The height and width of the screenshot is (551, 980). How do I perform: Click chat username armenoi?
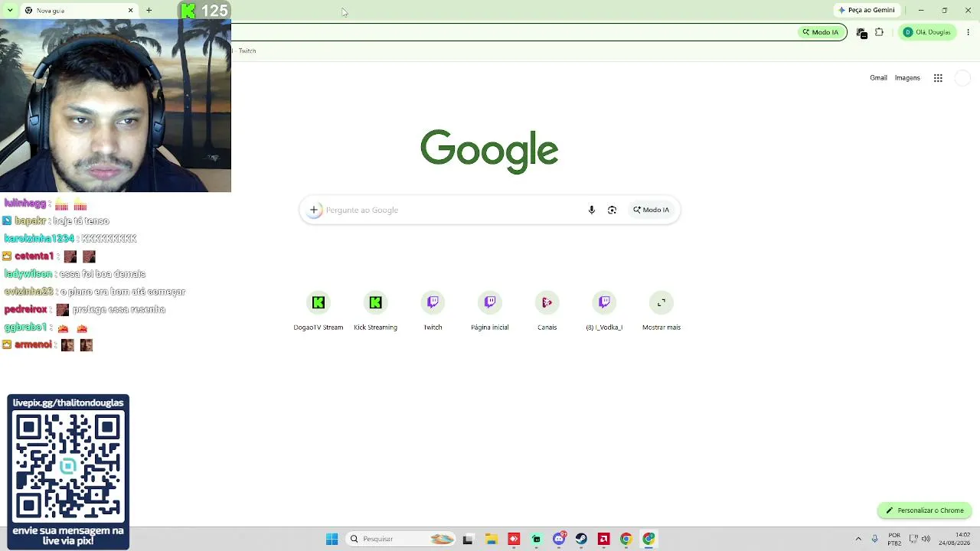click(33, 345)
